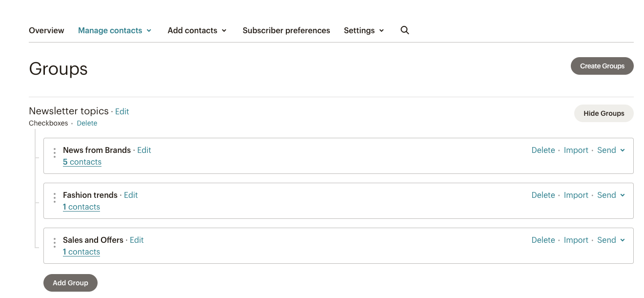Viewport: 644px width, 298px height.
Task: Edit the Sales and Offers group
Action: [137, 240]
